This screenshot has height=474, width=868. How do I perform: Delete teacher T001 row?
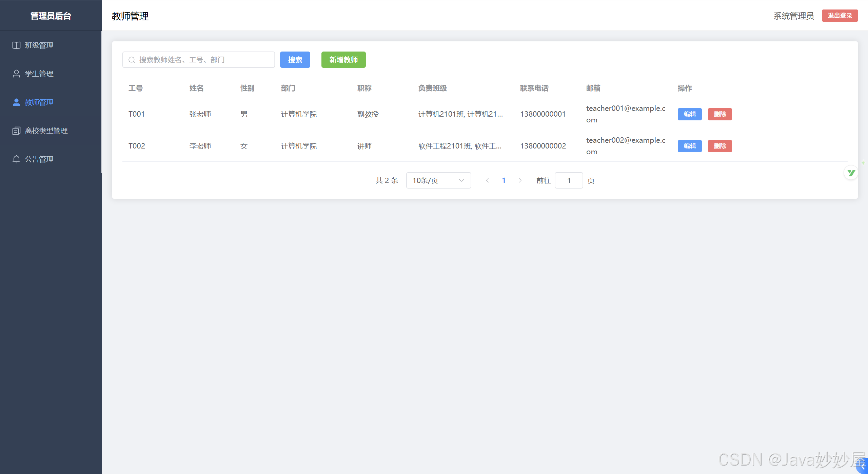tap(720, 114)
